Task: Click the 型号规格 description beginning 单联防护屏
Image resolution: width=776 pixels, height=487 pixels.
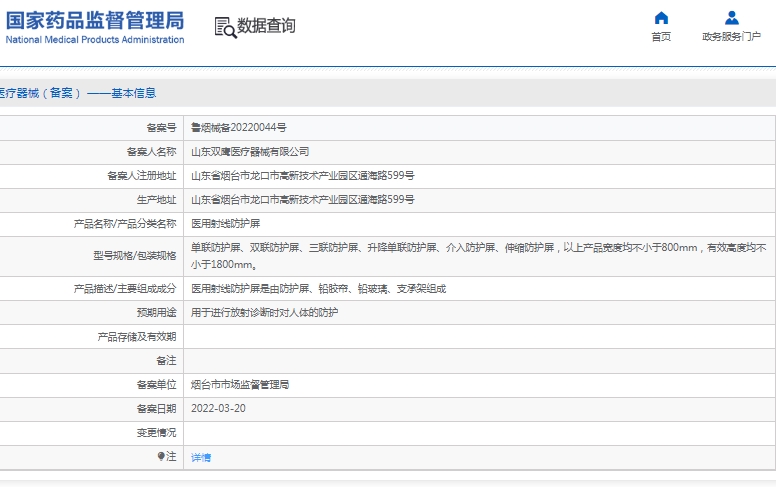Action: (479, 256)
